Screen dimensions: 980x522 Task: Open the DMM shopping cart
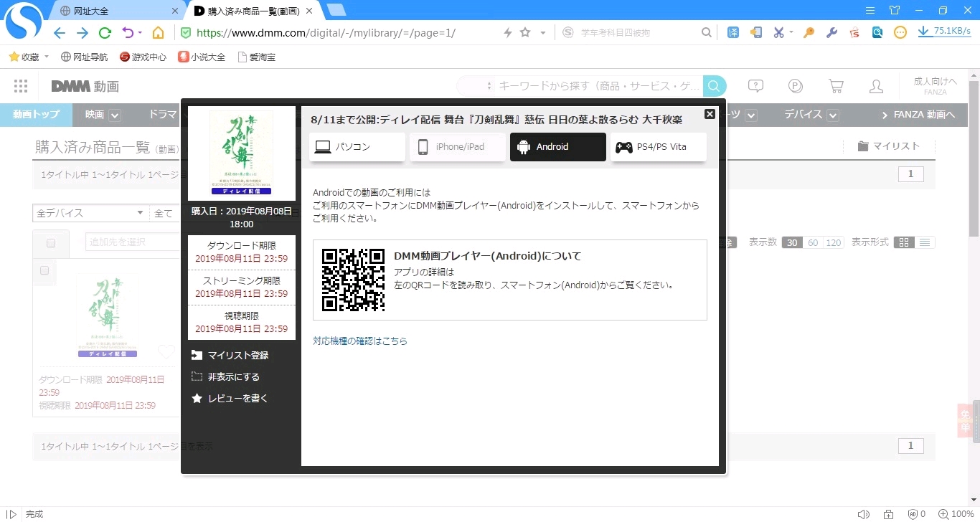tap(836, 86)
